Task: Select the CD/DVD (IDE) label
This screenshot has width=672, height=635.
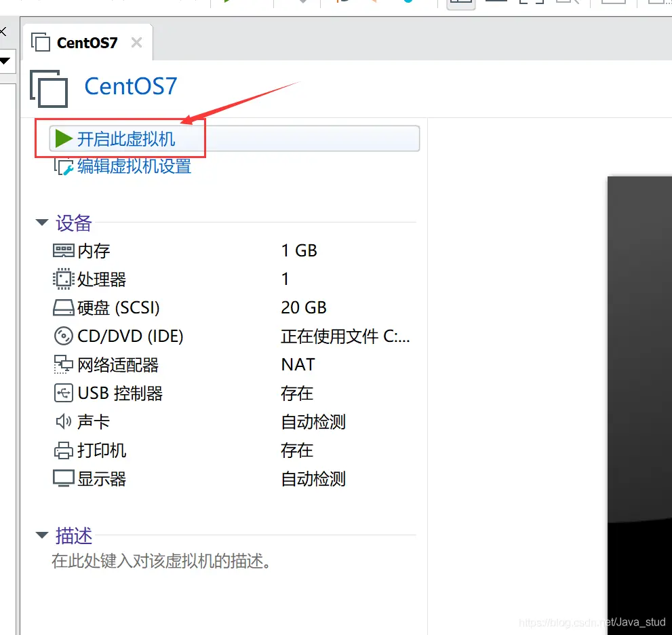Action: coord(130,336)
